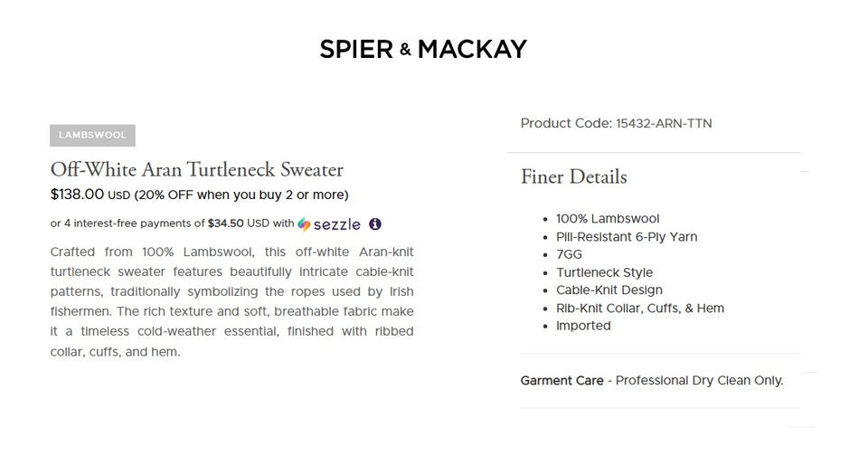This screenshot has height=456, width=868.
Task: Click the product description paragraph
Action: 232,301
